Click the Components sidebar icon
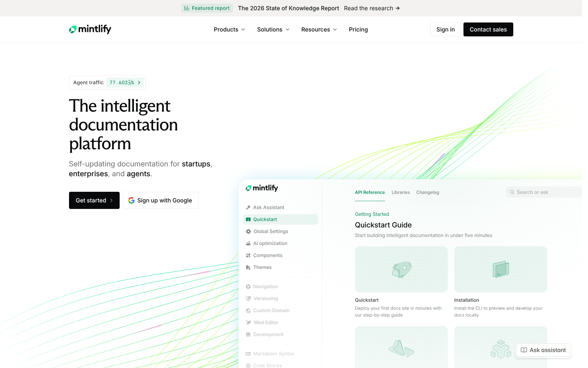 248,256
